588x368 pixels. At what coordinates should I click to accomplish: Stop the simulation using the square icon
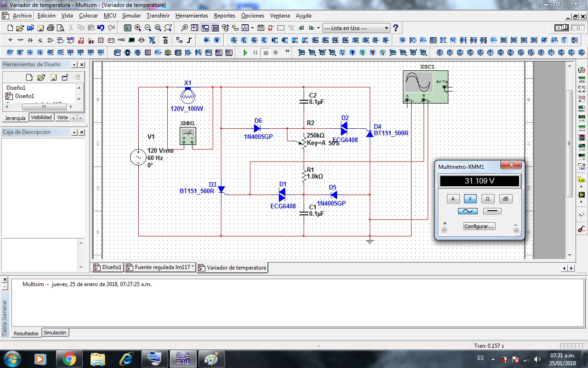click(266, 52)
